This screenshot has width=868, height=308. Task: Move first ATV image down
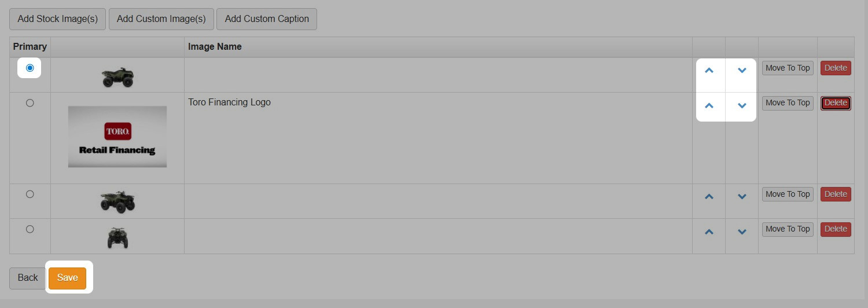(x=742, y=71)
